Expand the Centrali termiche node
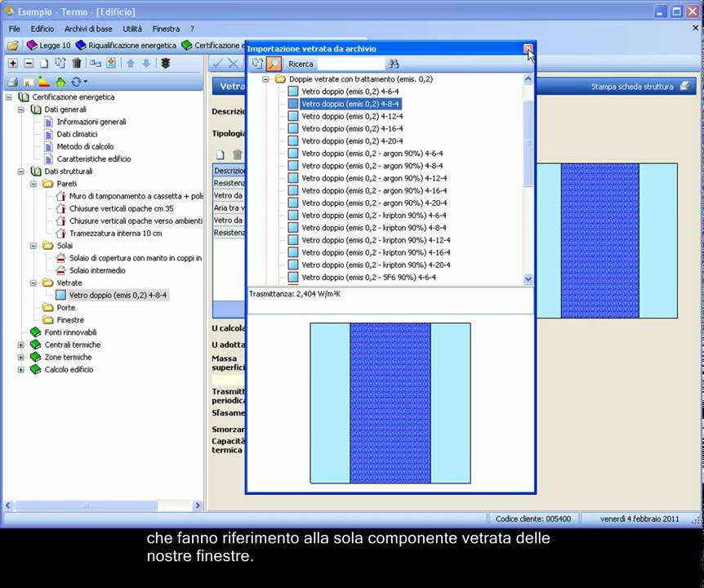 click(x=21, y=345)
